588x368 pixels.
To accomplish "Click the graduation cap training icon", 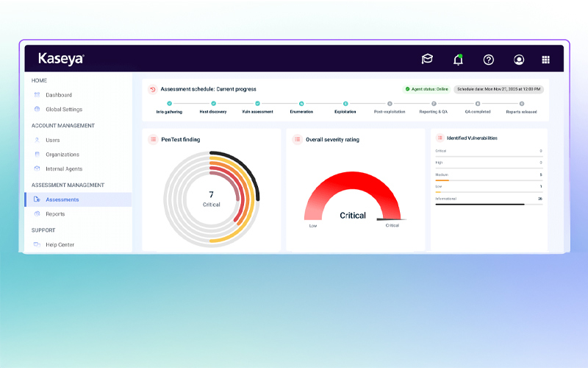I will [427, 60].
